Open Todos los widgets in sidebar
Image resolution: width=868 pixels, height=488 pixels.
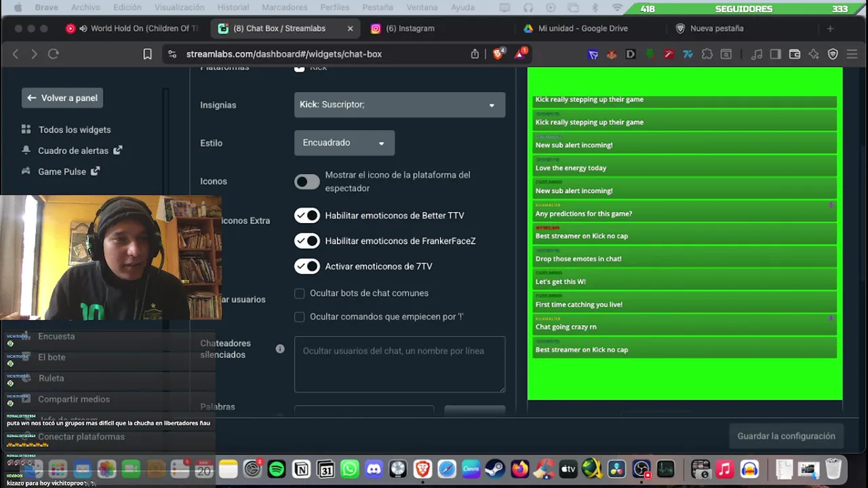[74, 129]
